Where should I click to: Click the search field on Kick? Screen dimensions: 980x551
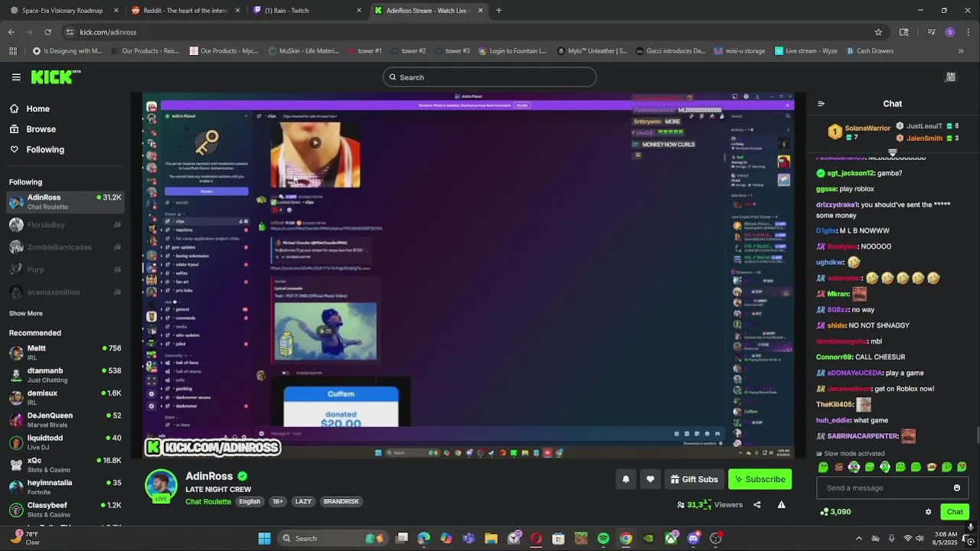(489, 77)
